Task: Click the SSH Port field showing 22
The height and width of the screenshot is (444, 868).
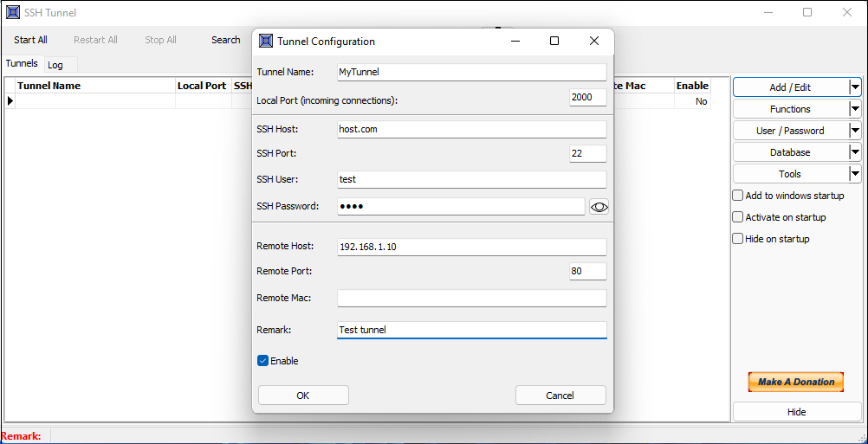Action: click(x=588, y=154)
